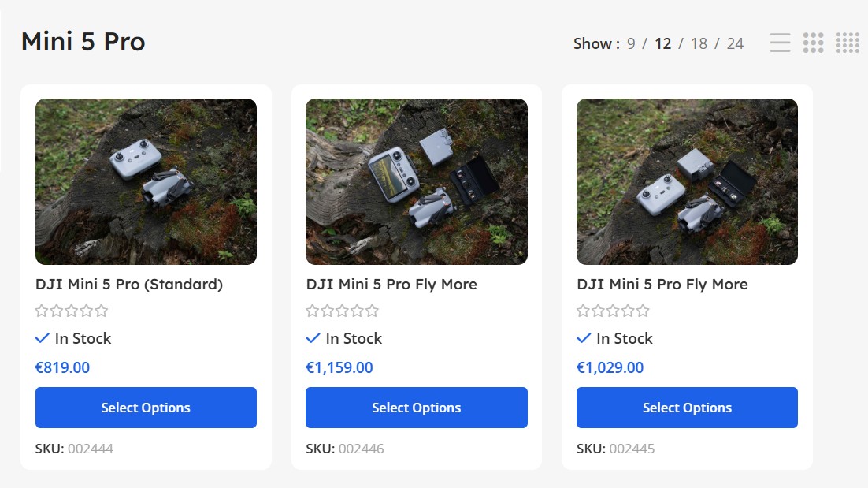This screenshot has width=868, height=488.
Task: Switch to list view layout icon
Action: click(x=780, y=43)
